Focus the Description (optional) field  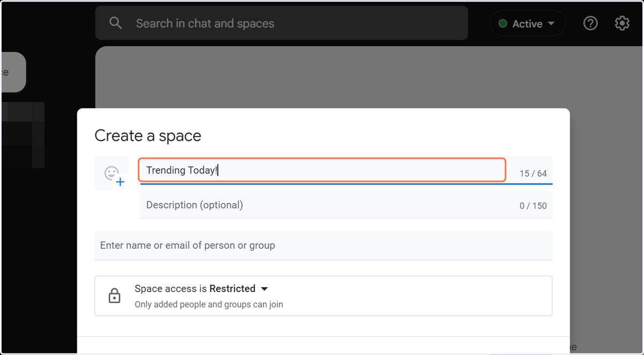[346, 205]
